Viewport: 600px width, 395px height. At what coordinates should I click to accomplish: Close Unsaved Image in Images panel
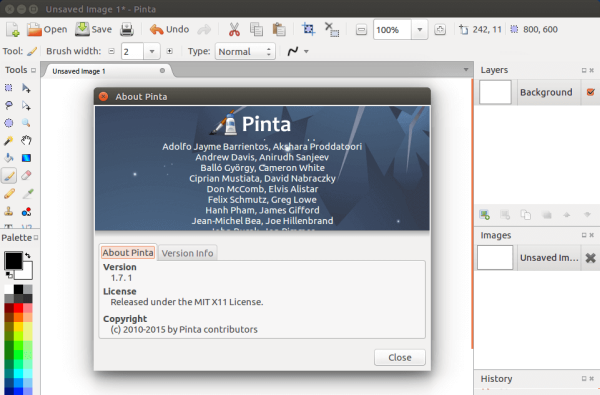click(590, 258)
